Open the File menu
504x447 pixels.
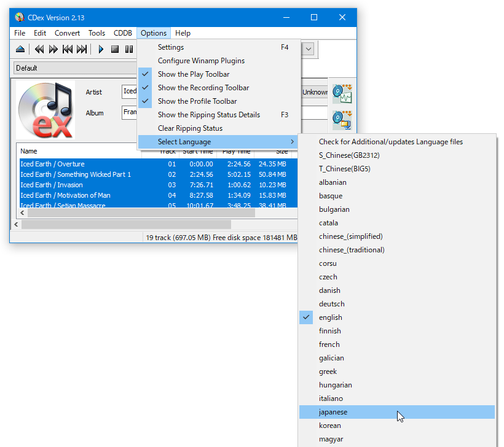tap(20, 33)
